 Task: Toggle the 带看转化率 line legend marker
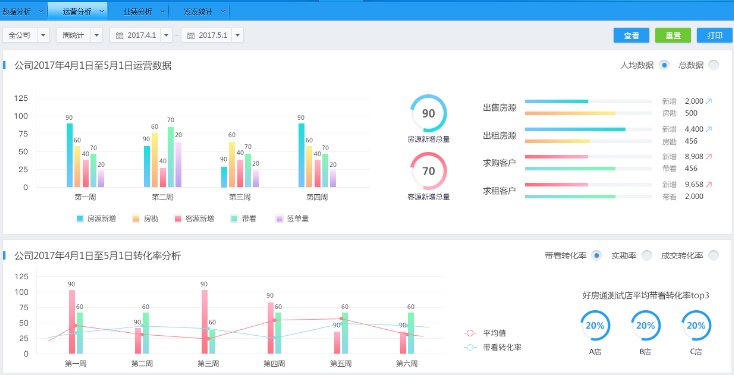coord(470,347)
